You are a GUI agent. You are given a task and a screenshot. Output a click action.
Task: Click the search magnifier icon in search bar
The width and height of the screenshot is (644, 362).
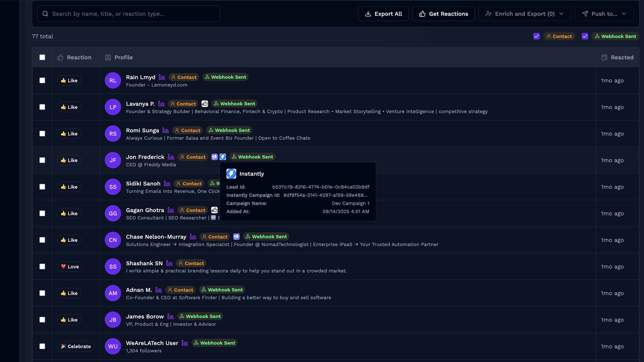point(45,13)
